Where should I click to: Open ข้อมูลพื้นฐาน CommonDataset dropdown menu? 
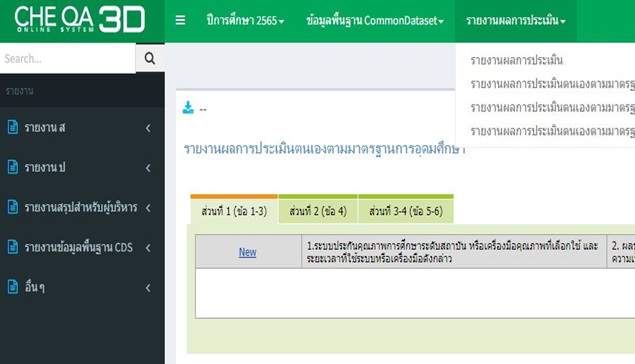coord(375,21)
